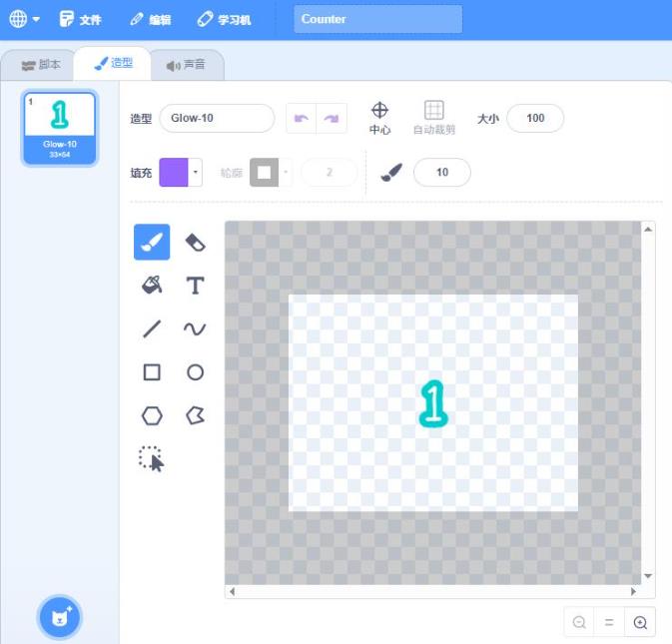Select the Eraser tool
The width and height of the screenshot is (672, 644).
[195, 242]
